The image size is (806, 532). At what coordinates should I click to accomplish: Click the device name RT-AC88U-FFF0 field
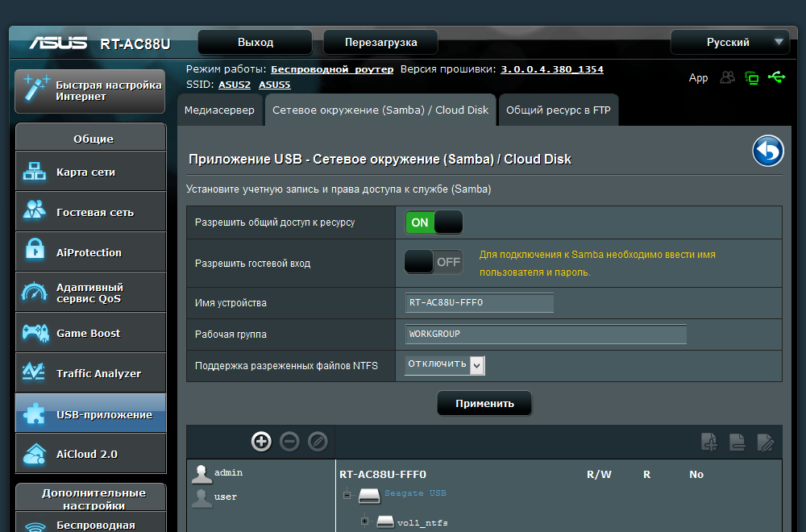(479, 303)
